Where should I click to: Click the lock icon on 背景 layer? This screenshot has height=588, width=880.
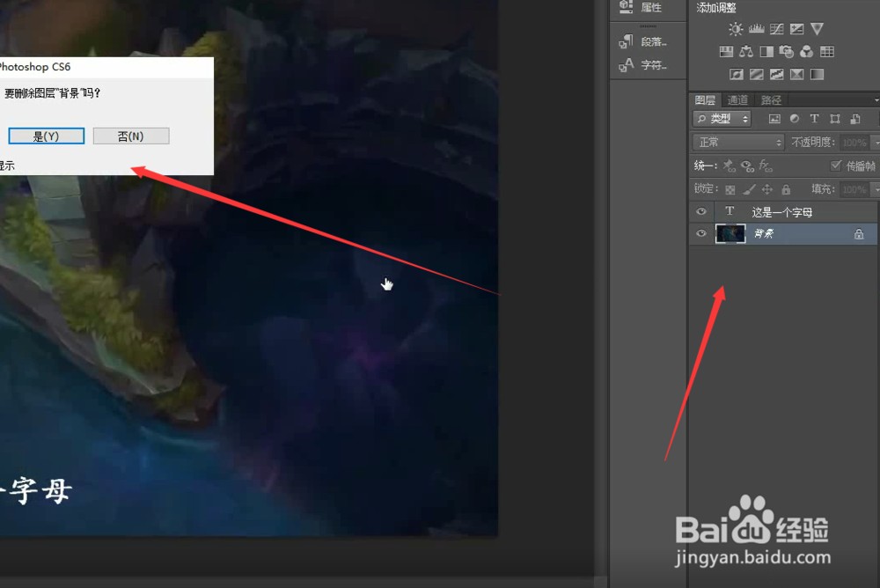(859, 233)
